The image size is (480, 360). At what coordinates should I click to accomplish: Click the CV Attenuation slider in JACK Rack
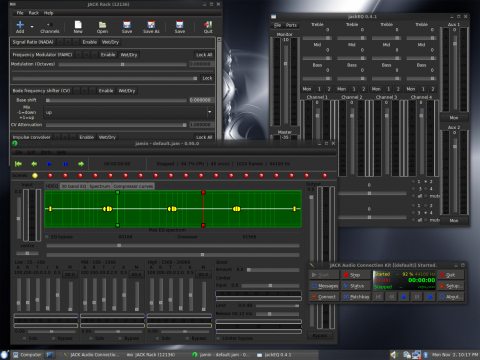(x=116, y=125)
